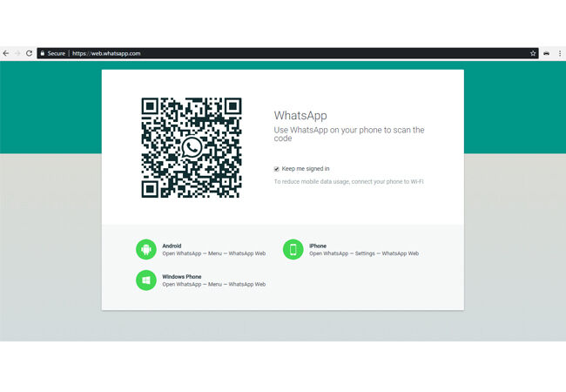Image resolution: width=566 pixels, height=392 pixels.
Task: Click the WhatsApp heading text
Action: pyautogui.click(x=300, y=116)
